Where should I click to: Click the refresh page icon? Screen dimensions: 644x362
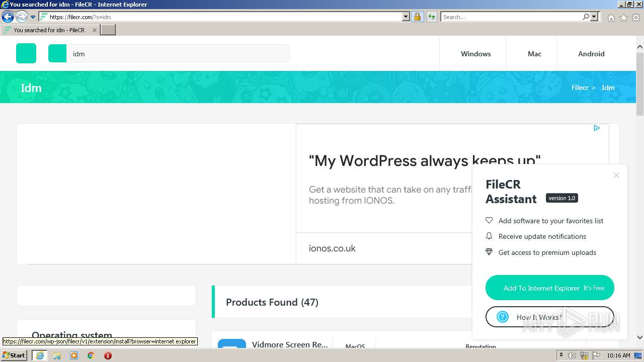tap(431, 17)
